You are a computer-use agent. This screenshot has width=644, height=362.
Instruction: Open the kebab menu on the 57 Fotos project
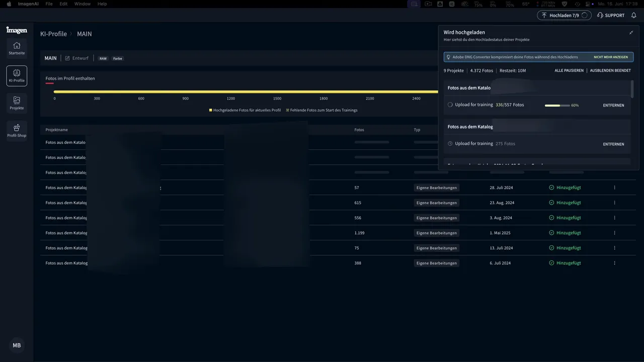coord(614,187)
